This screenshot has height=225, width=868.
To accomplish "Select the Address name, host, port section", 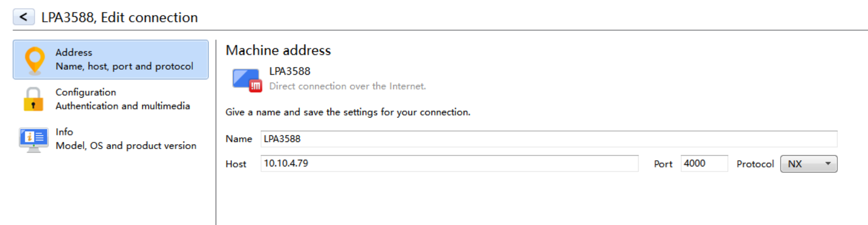I will (124, 60).
